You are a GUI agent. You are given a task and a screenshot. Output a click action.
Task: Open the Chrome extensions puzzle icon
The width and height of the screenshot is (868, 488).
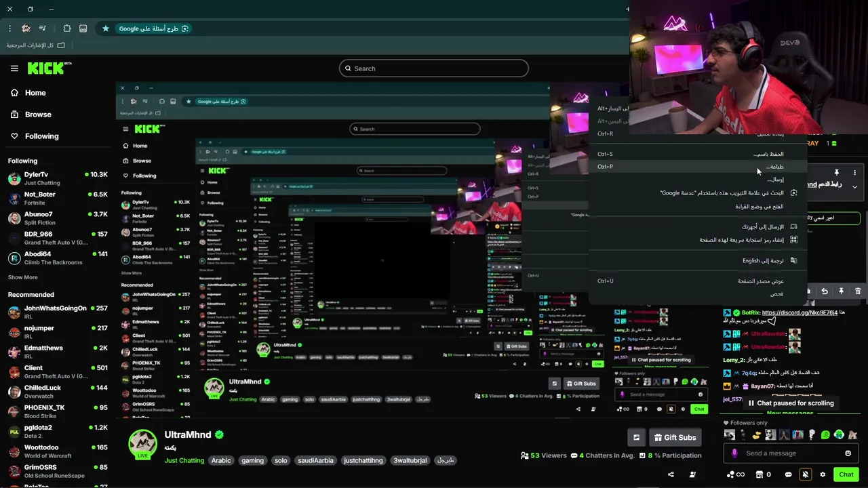(x=66, y=28)
